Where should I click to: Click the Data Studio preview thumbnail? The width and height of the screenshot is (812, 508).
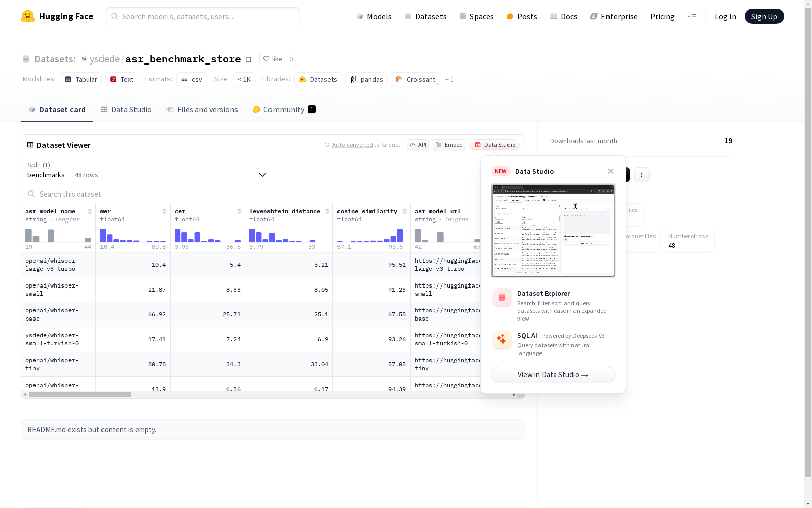pos(553,231)
